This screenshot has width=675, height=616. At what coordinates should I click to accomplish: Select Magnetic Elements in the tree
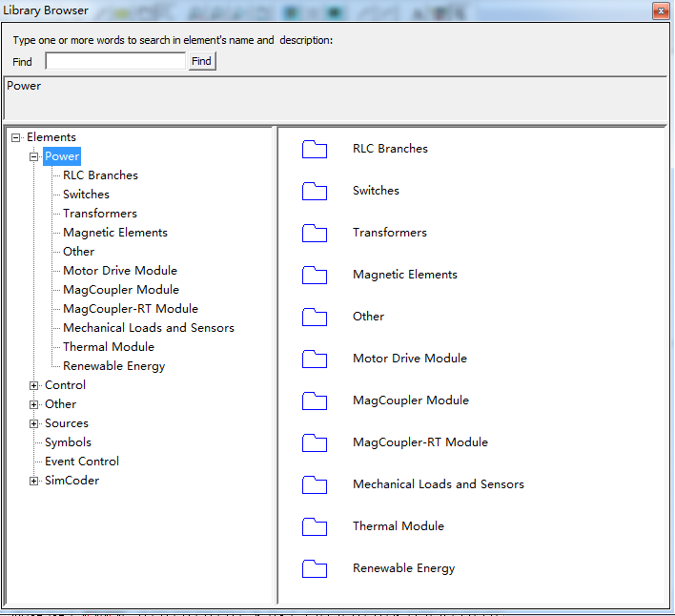click(x=115, y=233)
